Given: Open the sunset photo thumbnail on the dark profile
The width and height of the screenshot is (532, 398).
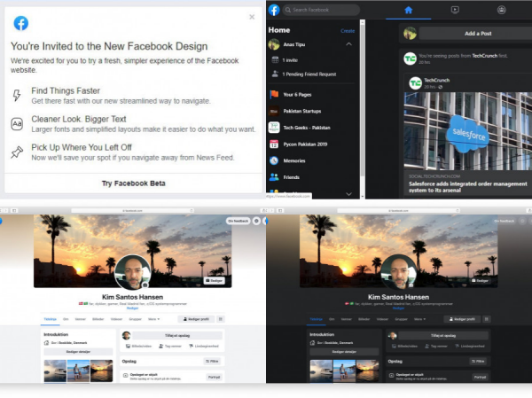Looking at the screenshot, I should click(x=367, y=371).
